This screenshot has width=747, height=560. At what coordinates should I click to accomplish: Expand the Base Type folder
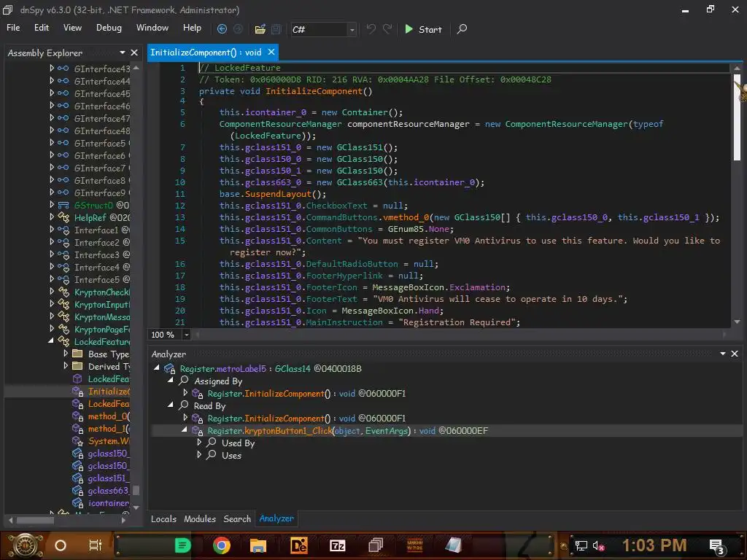pos(66,354)
